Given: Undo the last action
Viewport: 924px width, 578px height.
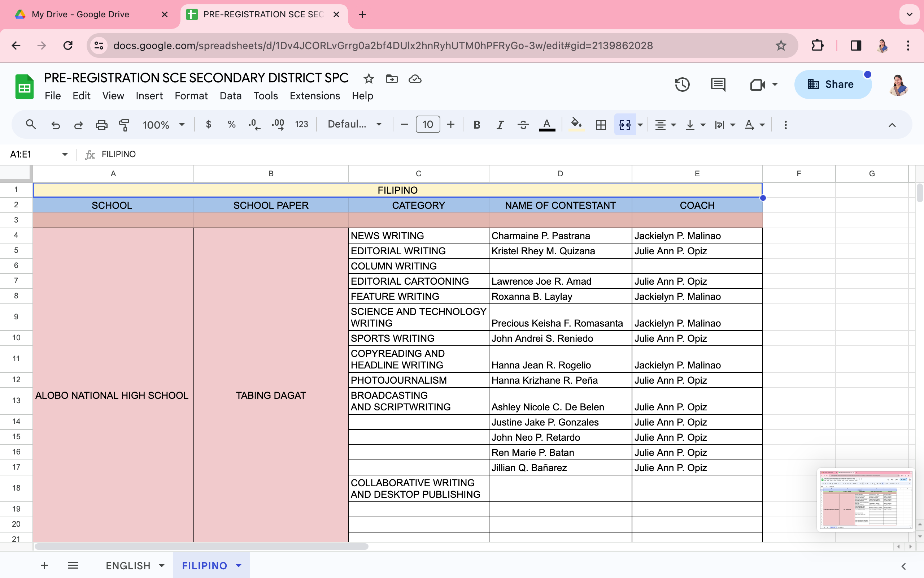Looking at the screenshot, I should click(56, 125).
